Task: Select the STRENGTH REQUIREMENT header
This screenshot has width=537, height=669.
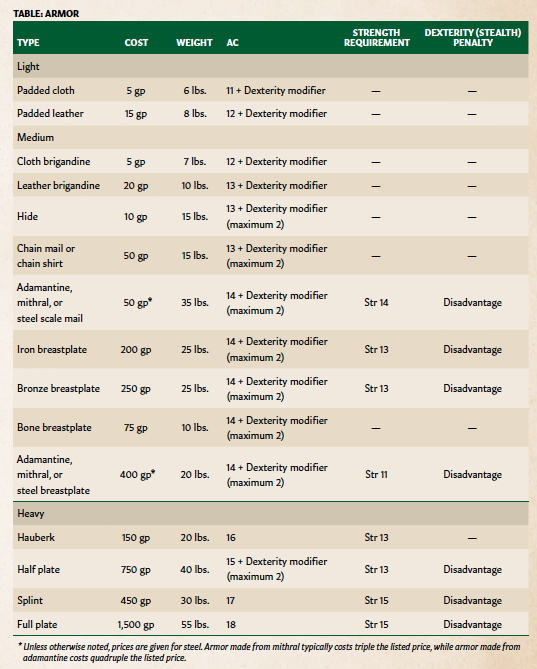Action: pos(376,38)
